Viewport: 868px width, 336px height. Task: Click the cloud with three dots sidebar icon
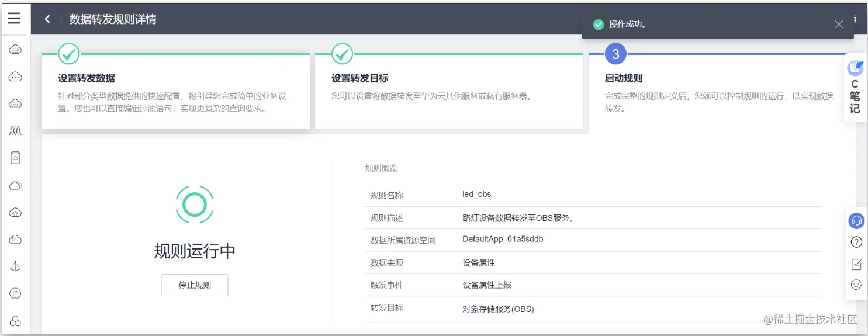(x=15, y=77)
